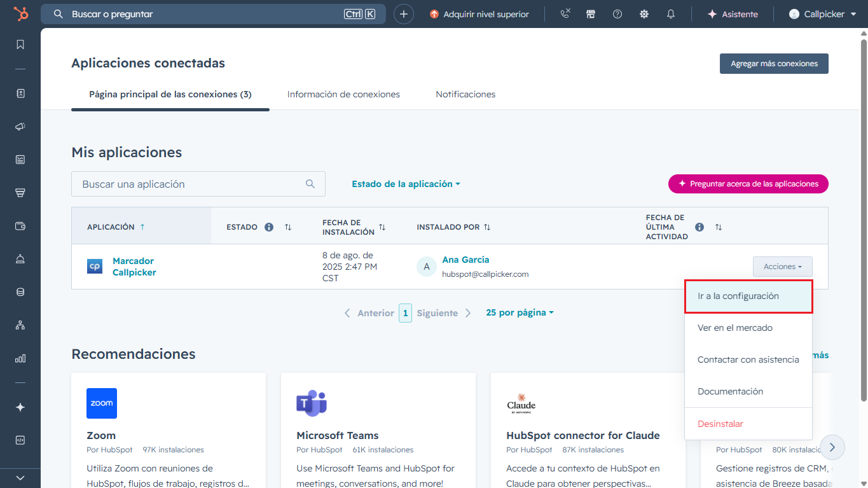Screen dimensions: 868x488
Task: Click Preguntar acerca de las aplicaciones button
Action: pyautogui.click(x=748, y=184)
